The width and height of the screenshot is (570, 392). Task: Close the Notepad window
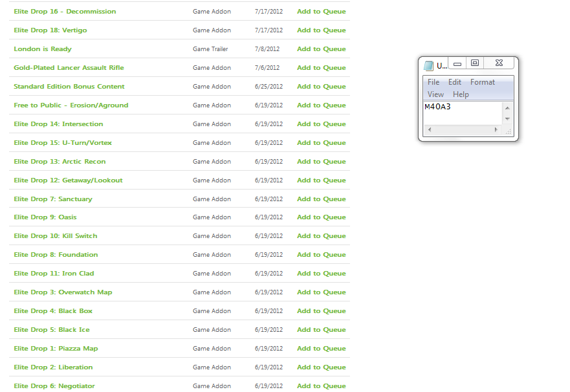pos(499,63)
